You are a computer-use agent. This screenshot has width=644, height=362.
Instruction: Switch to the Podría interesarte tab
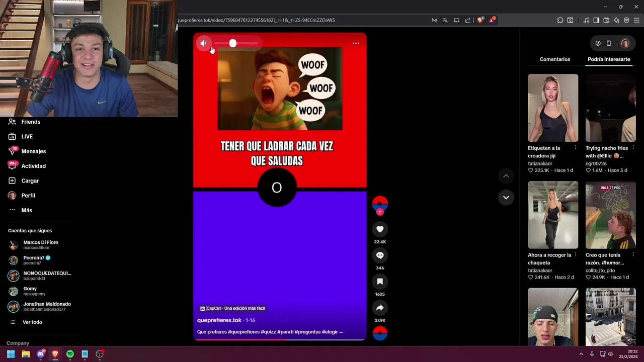pos(609,59)
